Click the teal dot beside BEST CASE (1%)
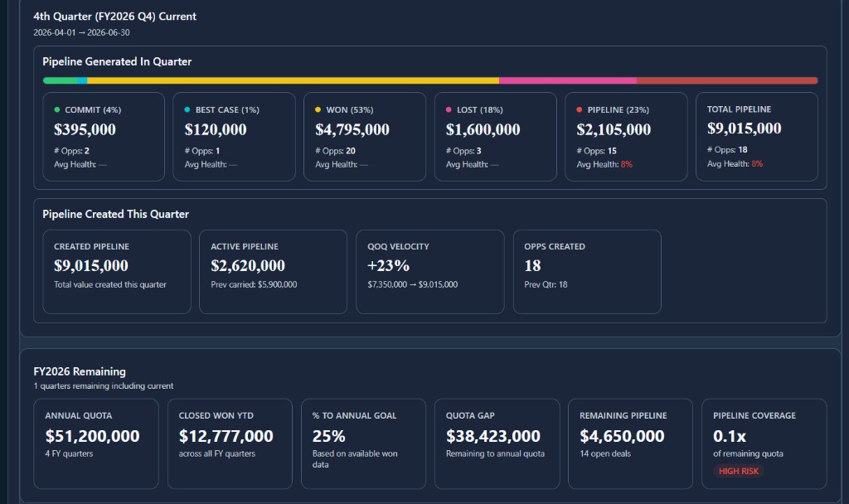Image resolution: width=849 pixels, height=504 pixels. point(187,109)
